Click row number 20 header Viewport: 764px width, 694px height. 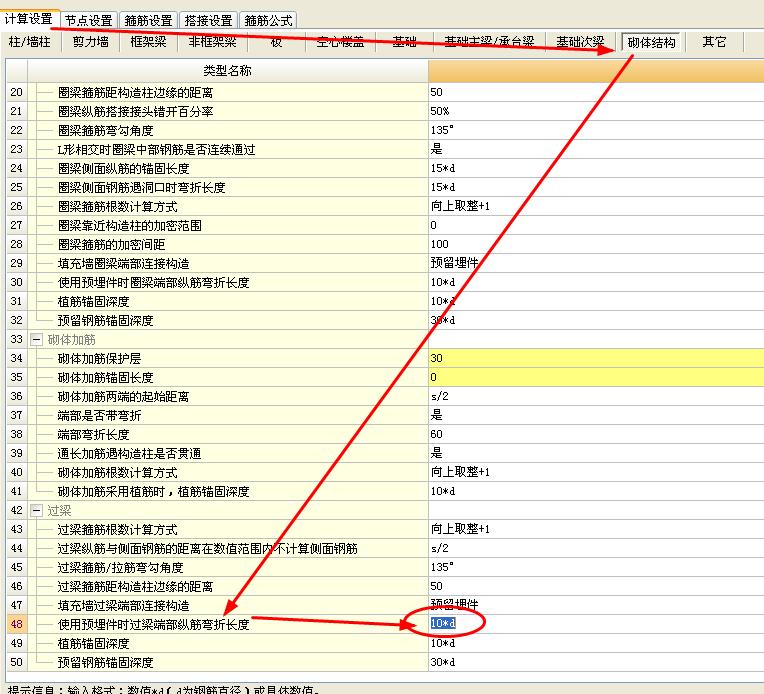point(17,92)
